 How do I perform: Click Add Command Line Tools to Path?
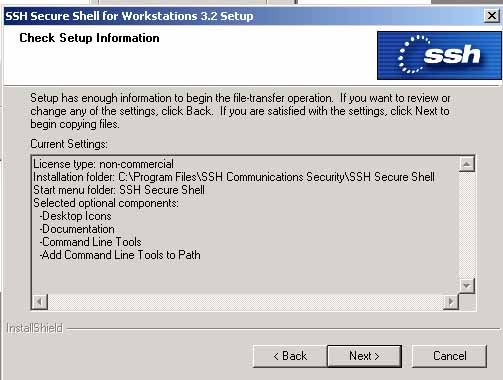coord(120,255)
